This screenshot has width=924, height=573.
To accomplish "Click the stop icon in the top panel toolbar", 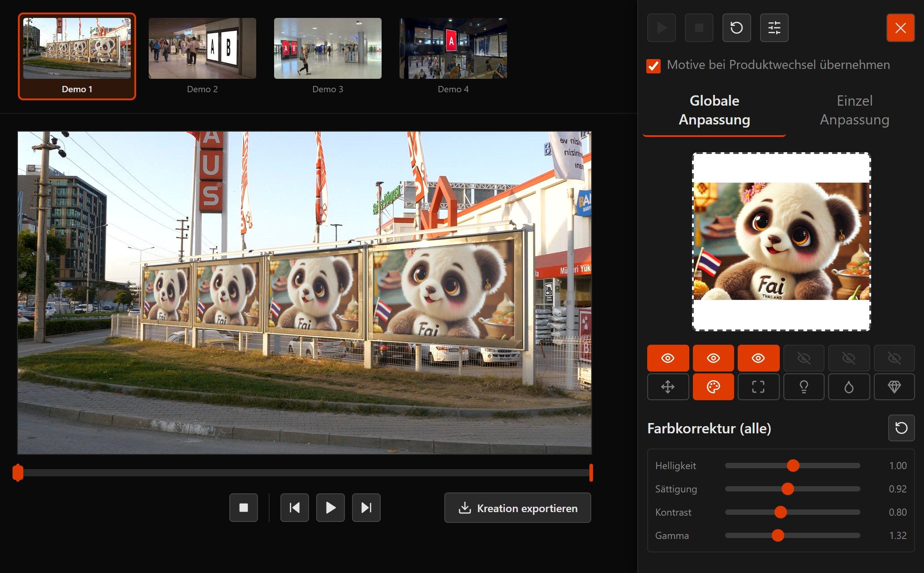I will click(699, 28).
